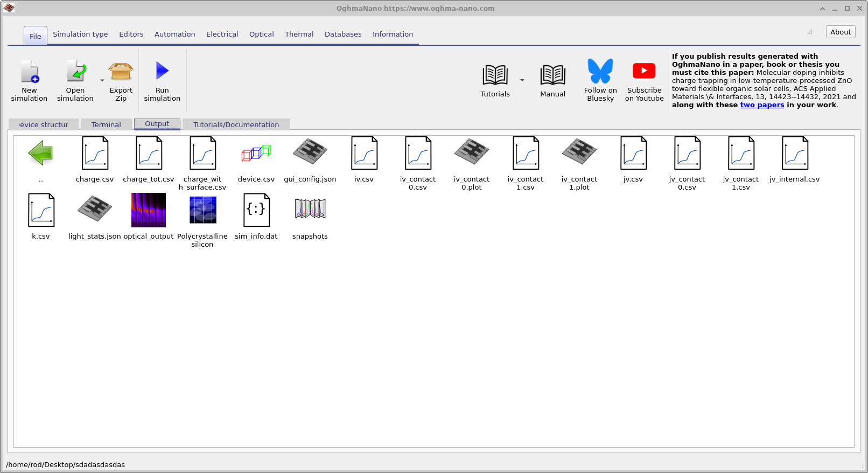Go up with the green back arrow
This screenshot has height=473, width=868.
point(41,153)
